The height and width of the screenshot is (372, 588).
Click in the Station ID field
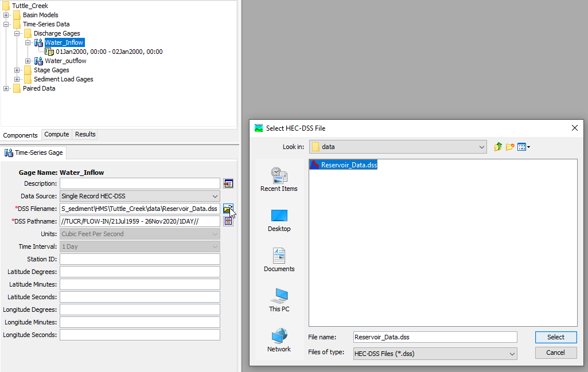coord(140,259)
